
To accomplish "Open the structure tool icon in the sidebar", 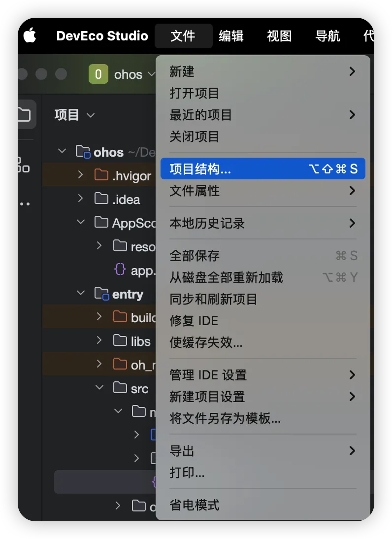I will click(x=23, y=165).
